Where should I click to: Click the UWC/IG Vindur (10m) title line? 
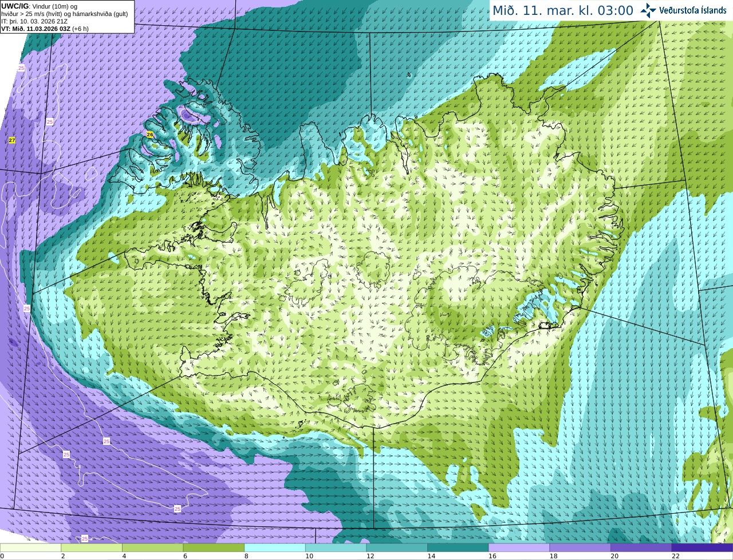39,6
